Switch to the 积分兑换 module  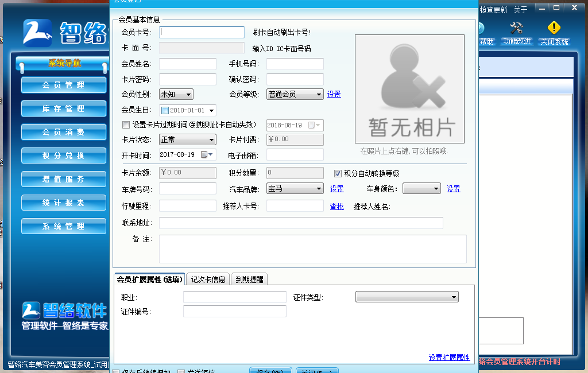click(63, 155)
